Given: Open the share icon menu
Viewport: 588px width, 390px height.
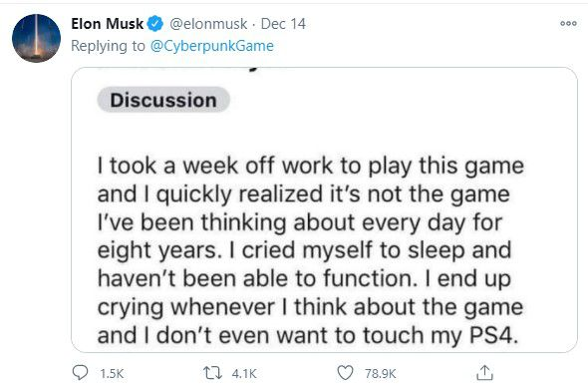Looking at the screenshot, I should click(x=484, y=373).
